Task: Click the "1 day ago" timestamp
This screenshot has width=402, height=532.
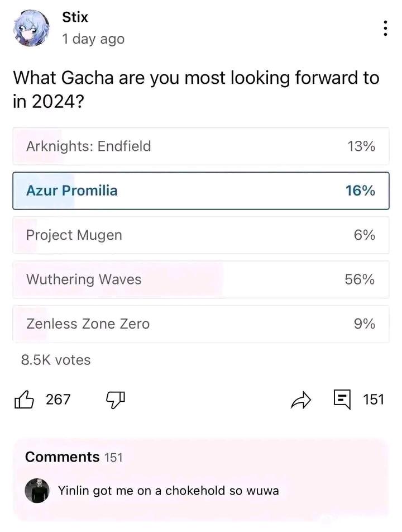Action: click(x=93, y=39)
